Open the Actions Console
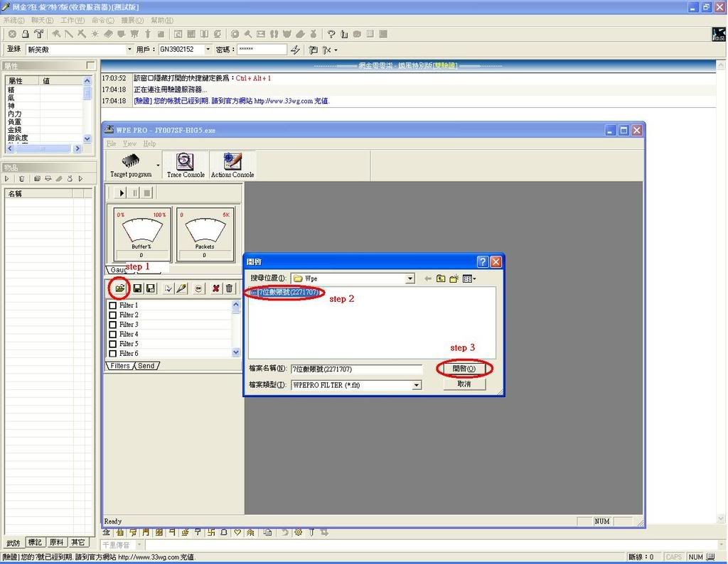The image size is (728, 564). pyautogui.click(x=232, y=165)
